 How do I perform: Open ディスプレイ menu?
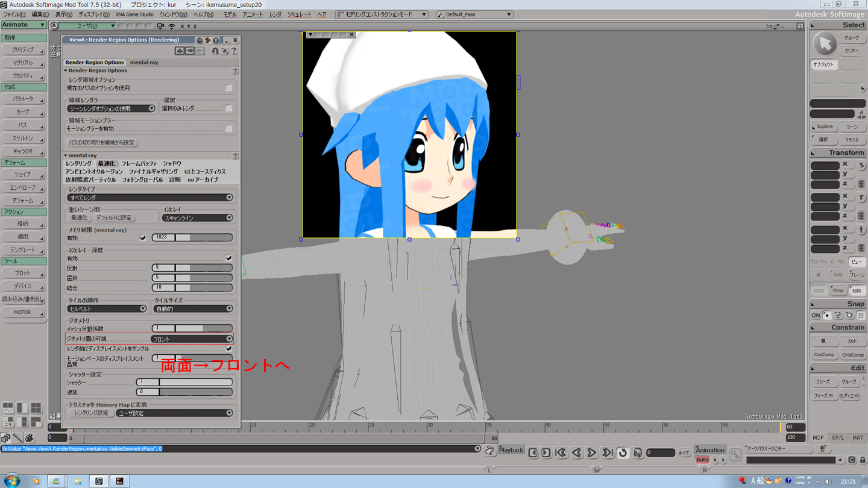[x=94, y=14]
